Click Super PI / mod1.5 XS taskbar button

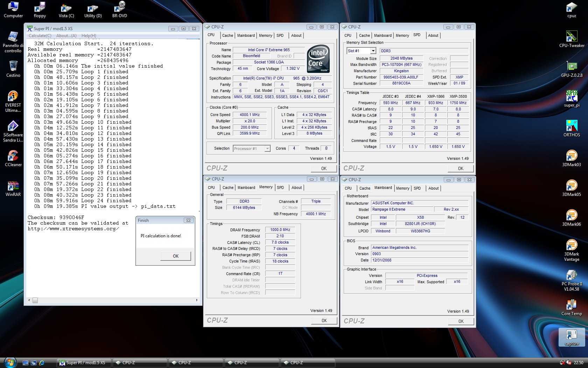coord(83,363)
